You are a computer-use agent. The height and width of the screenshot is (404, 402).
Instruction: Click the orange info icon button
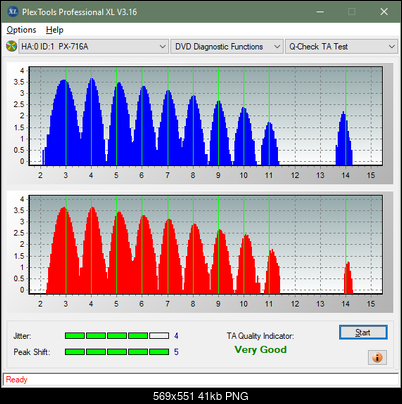(377, 358)
